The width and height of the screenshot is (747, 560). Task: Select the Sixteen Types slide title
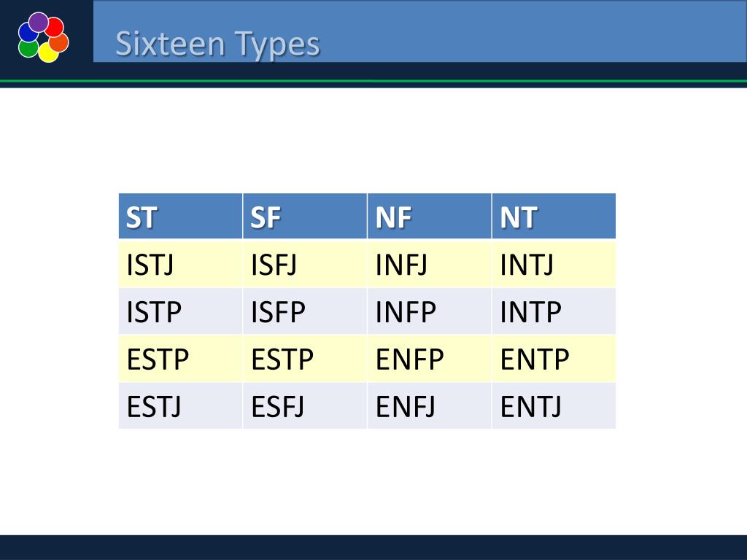pyautogui.click(x=217, y=44)
